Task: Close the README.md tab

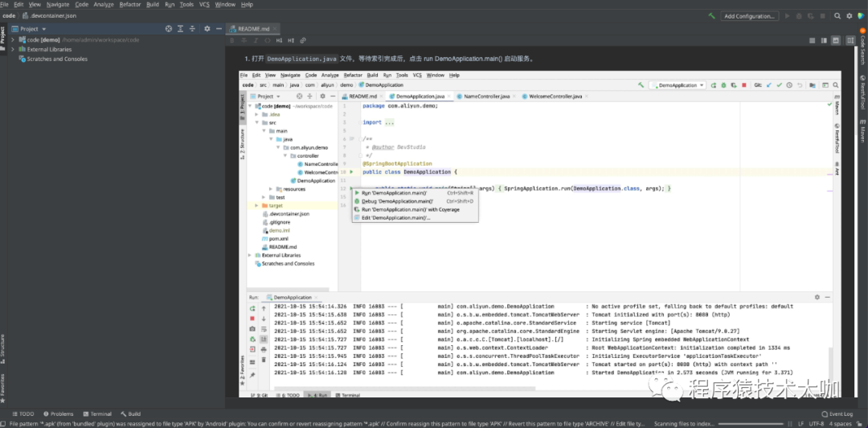Action: (275, 29)
